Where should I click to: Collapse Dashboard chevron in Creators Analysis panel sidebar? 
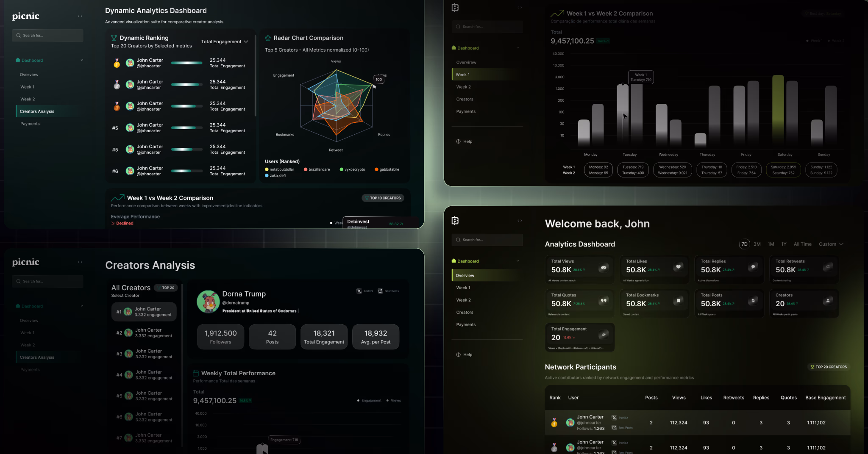tap(82, 306)
